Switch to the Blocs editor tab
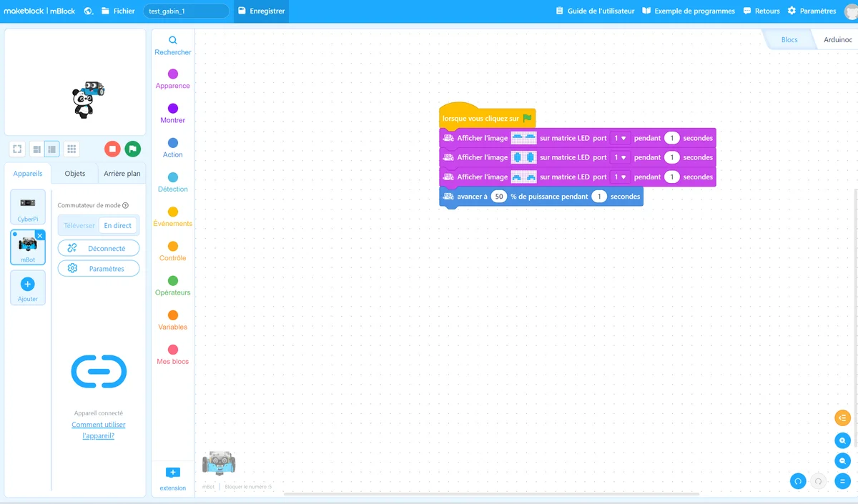The image size is (858, 504). tap(789, 39)
